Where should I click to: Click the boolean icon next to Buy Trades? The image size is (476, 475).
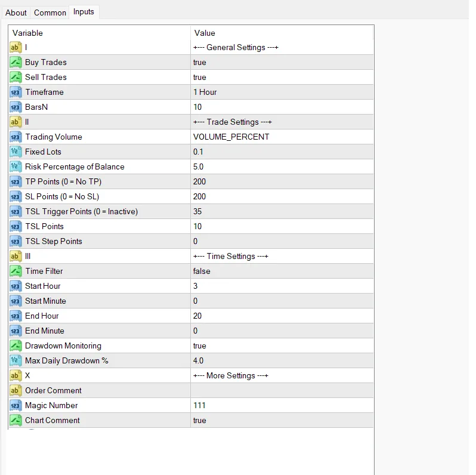point(16,63)
